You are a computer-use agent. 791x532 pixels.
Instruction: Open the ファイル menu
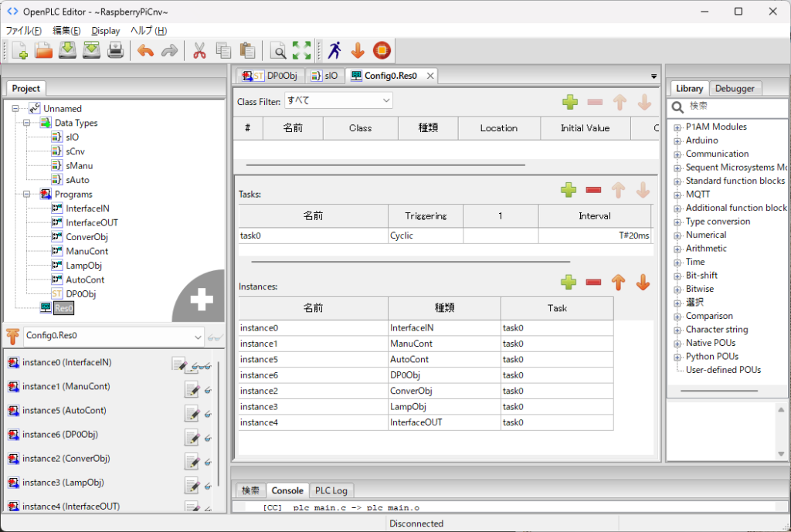tap(23, 31)
